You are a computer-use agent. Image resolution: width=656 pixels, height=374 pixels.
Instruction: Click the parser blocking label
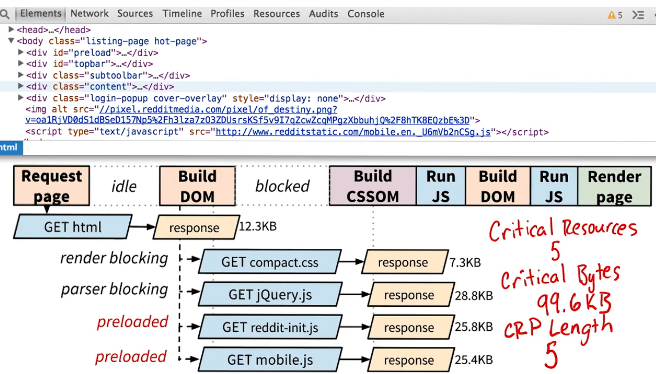[x=115, y=289]
